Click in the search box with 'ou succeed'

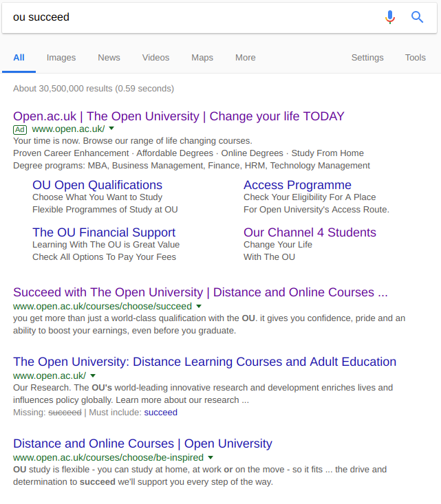(x=193, y=17)
